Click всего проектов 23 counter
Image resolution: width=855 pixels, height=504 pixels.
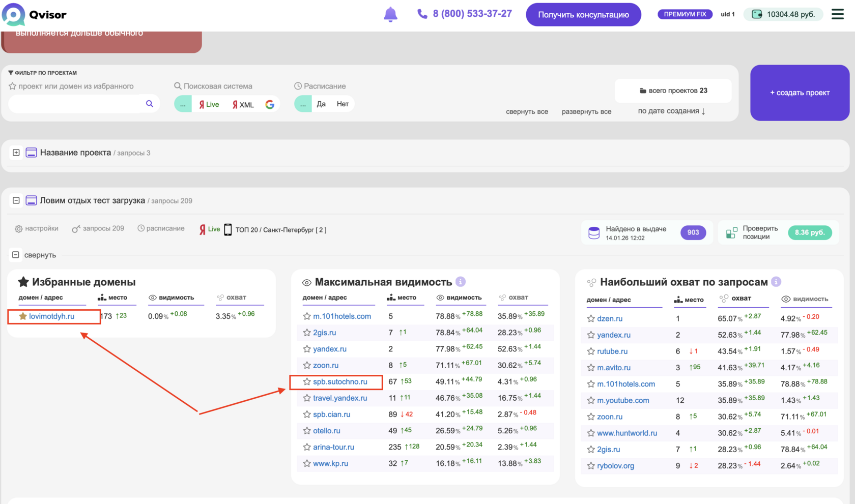coord(673,91)
